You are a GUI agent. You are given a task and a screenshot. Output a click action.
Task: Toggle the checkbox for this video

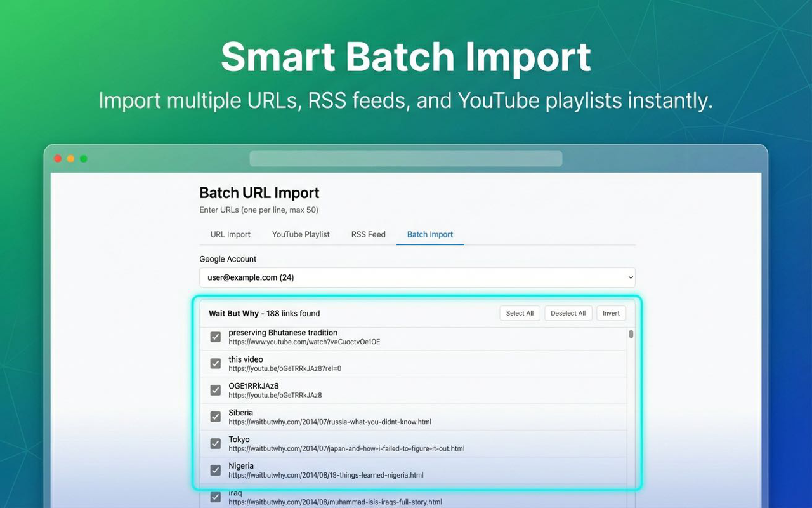click(215, 363)
